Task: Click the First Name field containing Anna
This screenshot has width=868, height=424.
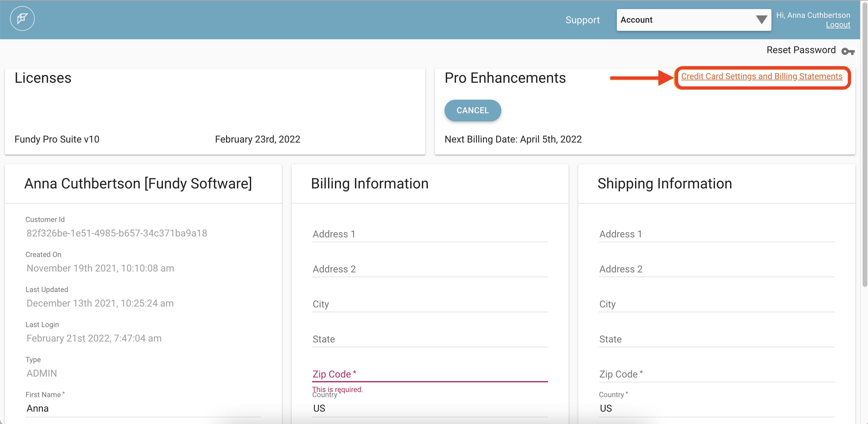Action: (x=143, y=408)
